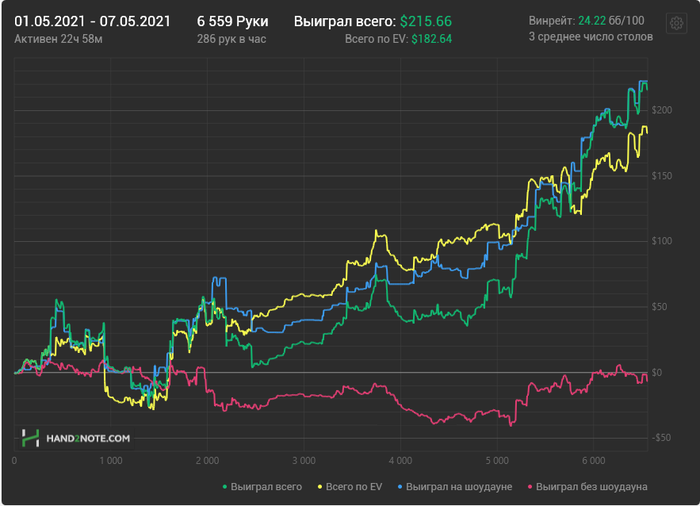Click the '3 среднее число столов' text

tap(591, 37)
